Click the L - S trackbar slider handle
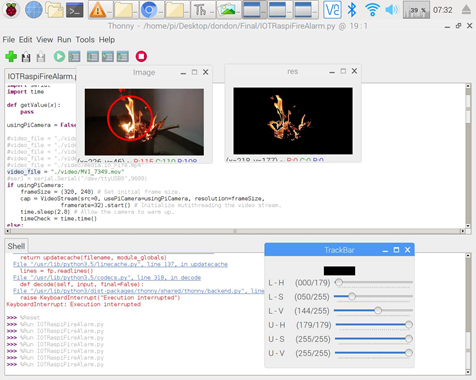The width and height of the screenshot is (476, 380). (352, 296)
